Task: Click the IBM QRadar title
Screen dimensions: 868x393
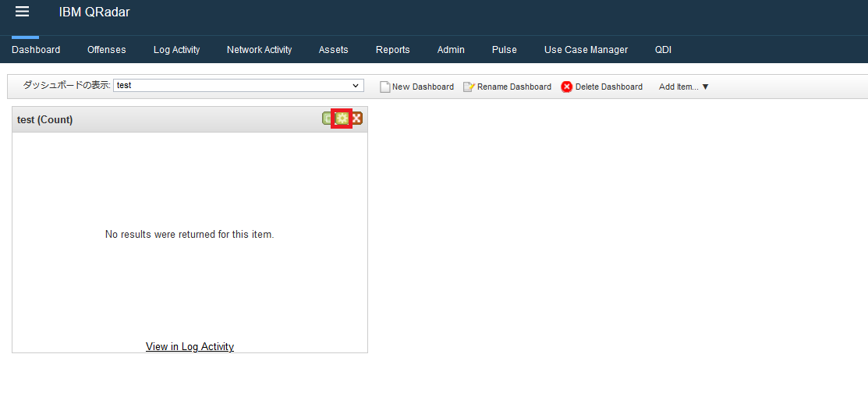Action: (x=94, y=12)
